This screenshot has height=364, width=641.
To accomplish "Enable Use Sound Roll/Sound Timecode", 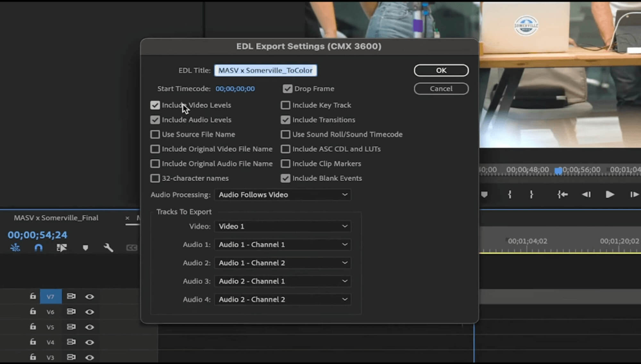I will pos(285,134).
